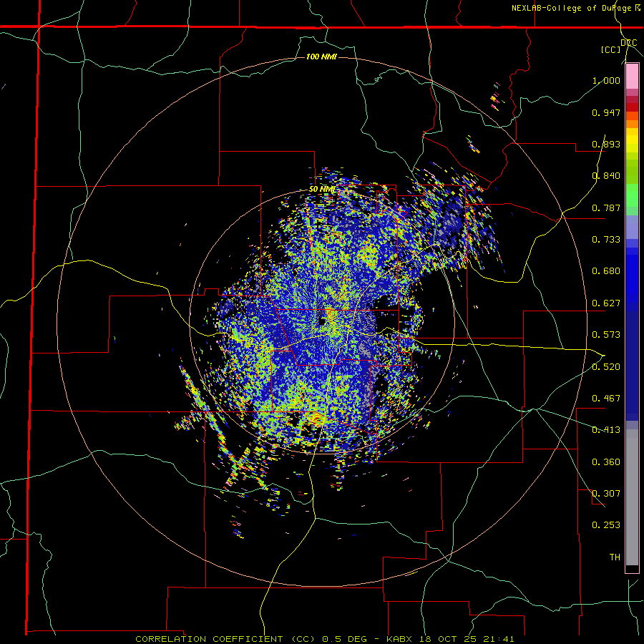Click the 0.893 scale value
The width and height of the screenshot is (644, 644).
click(606, 144)
